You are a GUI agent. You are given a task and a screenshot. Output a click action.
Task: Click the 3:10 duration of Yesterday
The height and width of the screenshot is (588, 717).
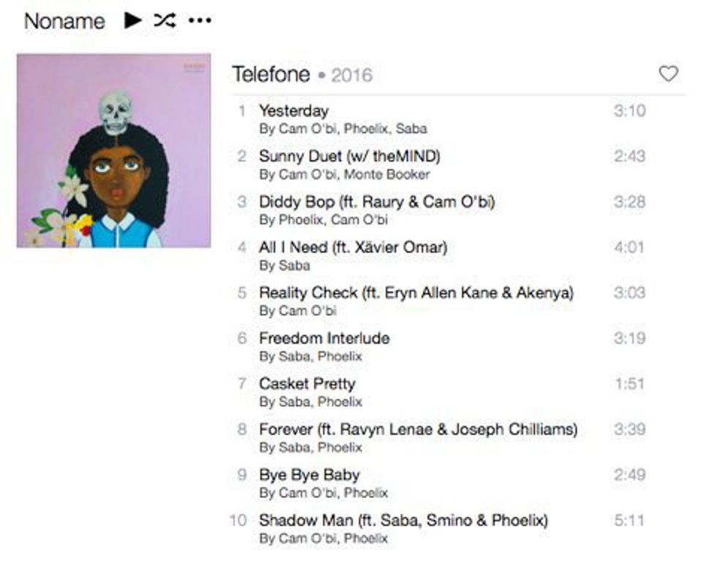[629, 110]
